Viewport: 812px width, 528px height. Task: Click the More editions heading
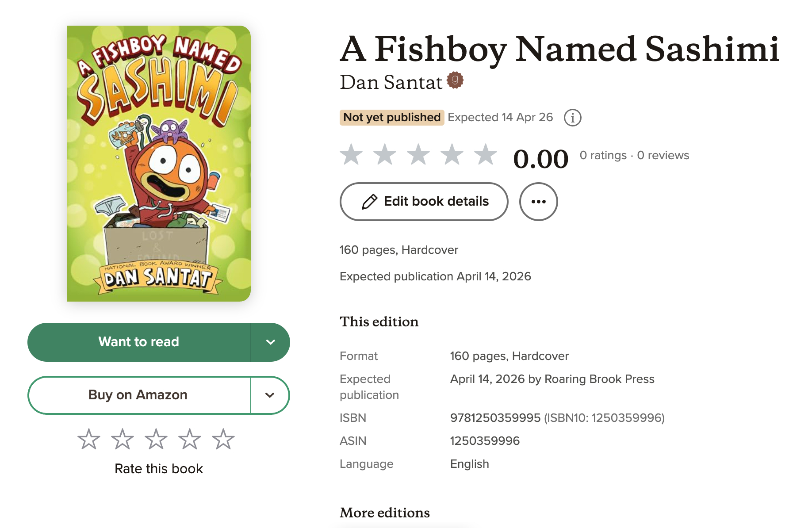[385, 513]
